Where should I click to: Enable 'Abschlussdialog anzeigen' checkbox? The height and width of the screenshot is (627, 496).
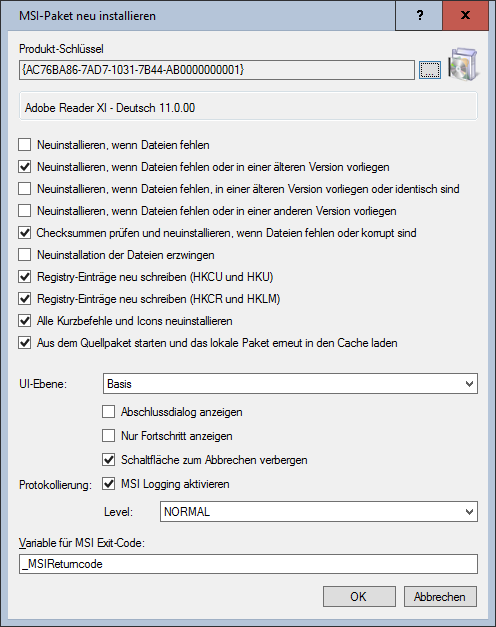point(108,412)
